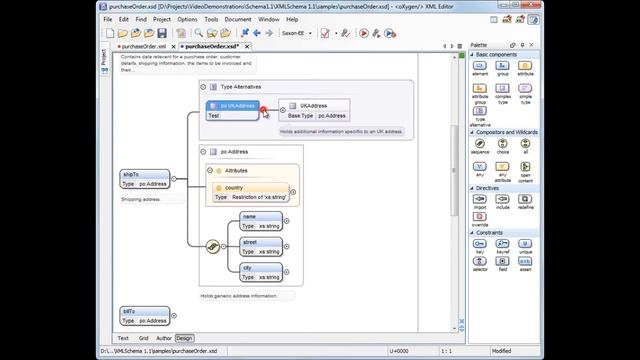Open the Find menu
Image resolution: width=640 pixels, height=360 pixels.
[x=141, y=19]
